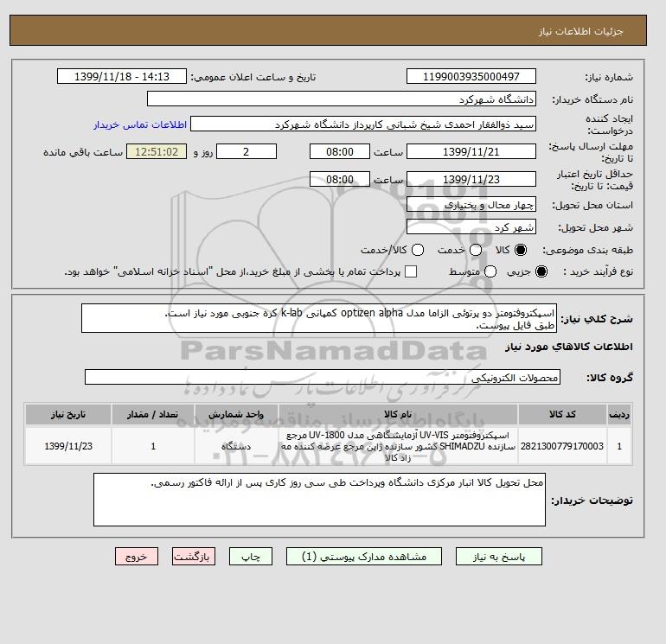666x644 pixels.
Task: Click the quantity cell showing 1
Action: point(153,446)
